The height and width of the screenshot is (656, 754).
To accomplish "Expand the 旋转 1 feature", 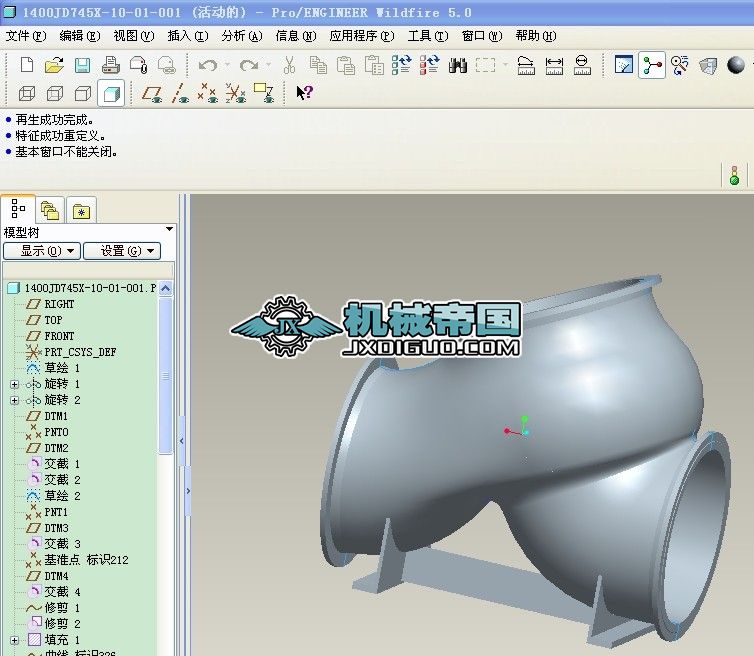I will click(14, 384).
